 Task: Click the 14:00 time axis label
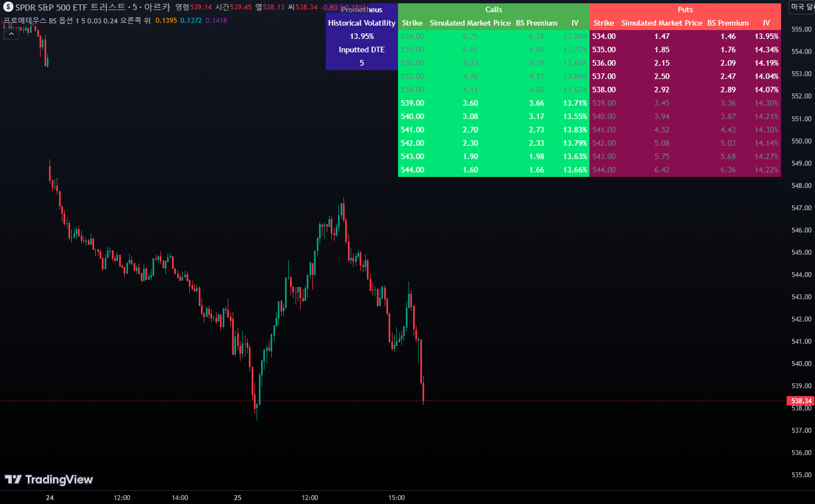pos(180,498)
